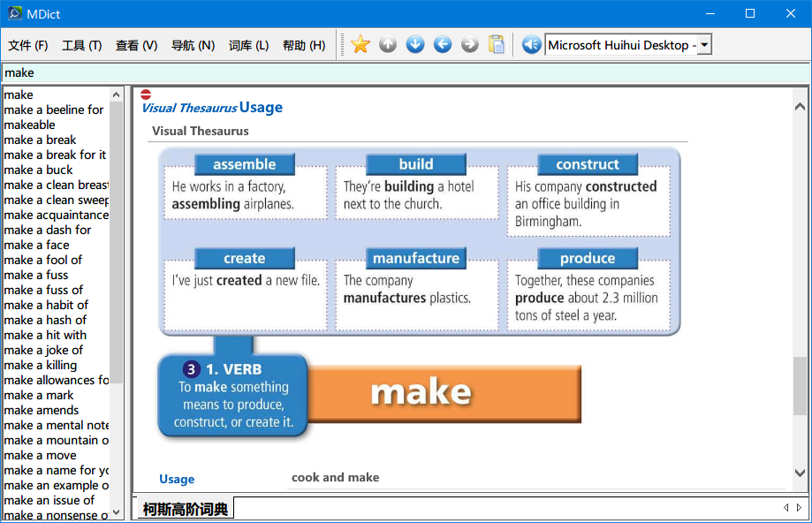Navigate back with the left arrow
Image resolution: width=812 pixels, height=523 pixels.
[x=443, y=44]
